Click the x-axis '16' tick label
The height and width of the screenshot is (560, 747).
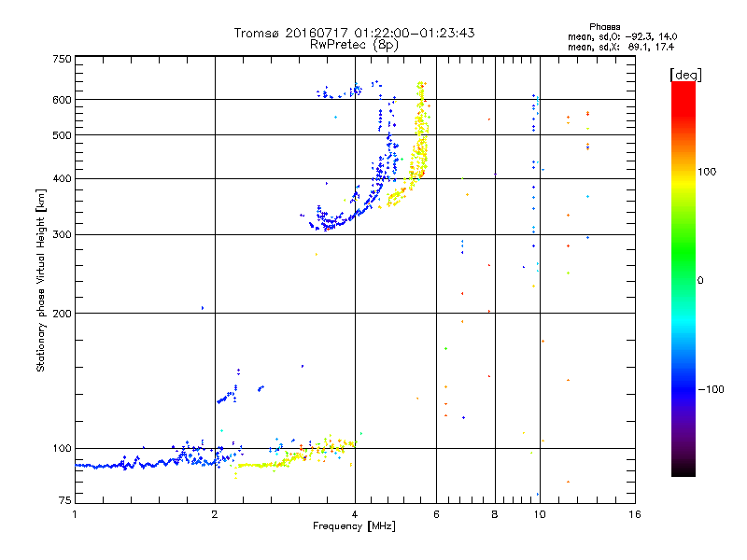[x=635, y=514]
